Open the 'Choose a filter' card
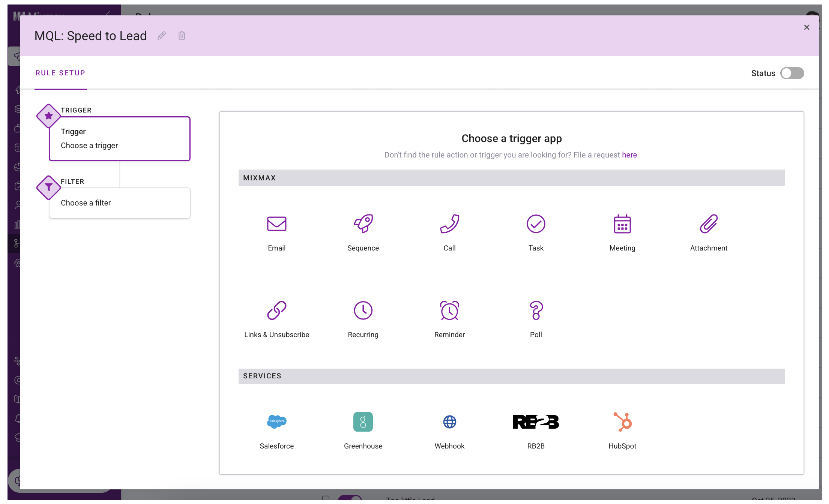The image size is (829, 504). click(x=120, y=203)
